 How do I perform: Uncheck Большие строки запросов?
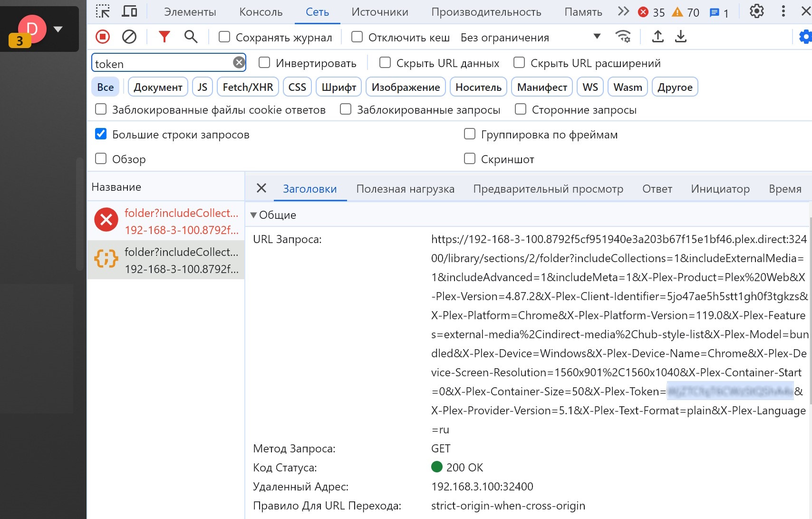click(x=101, y=134)
